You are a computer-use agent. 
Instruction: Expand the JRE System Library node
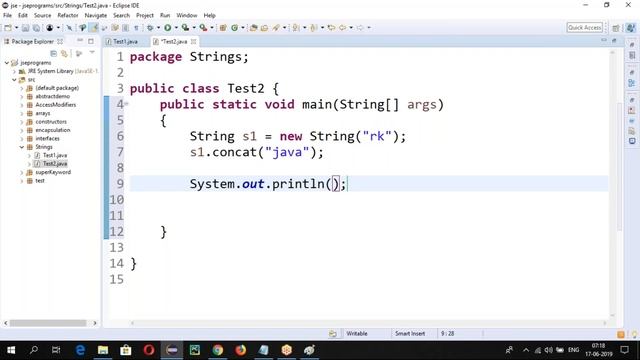(x=14, y=71)
